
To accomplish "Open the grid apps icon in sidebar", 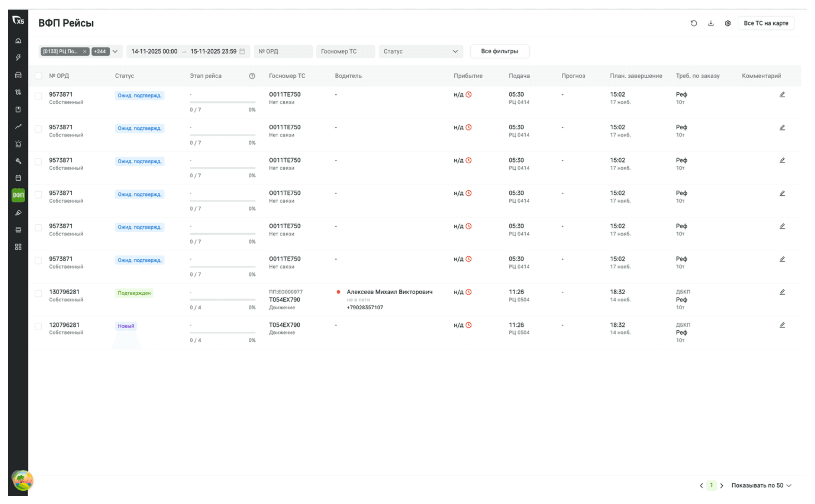I will (18, 247).
